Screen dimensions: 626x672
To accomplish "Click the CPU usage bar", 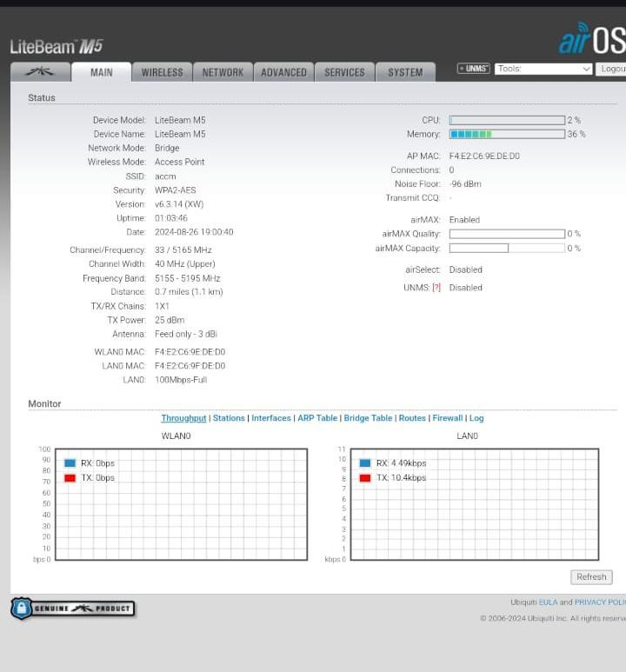I will (x=507, y=120).
